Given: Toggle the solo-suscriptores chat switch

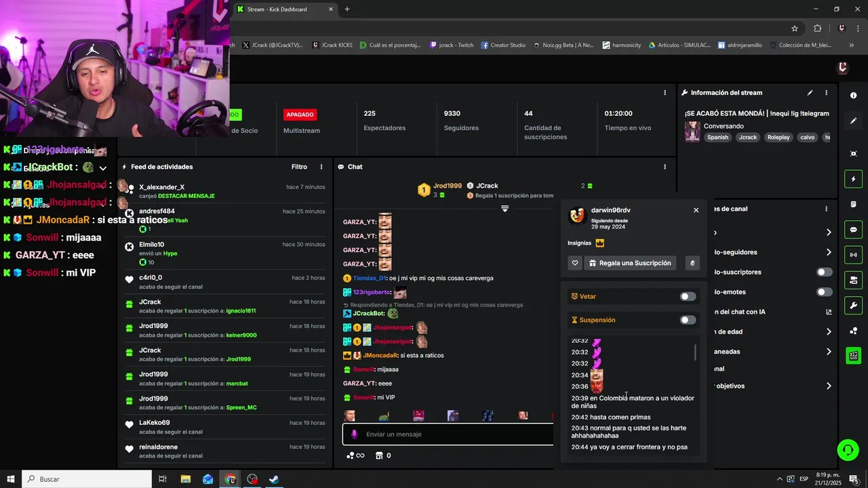Looking at the screenshot, I should tap(825, 272).
